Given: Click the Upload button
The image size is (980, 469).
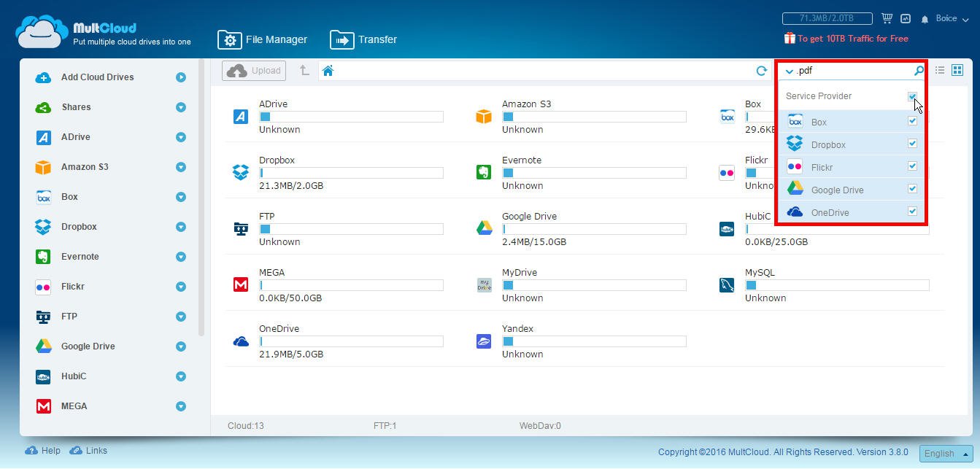Looking at the screenshot, I should [x=254, y=71].
